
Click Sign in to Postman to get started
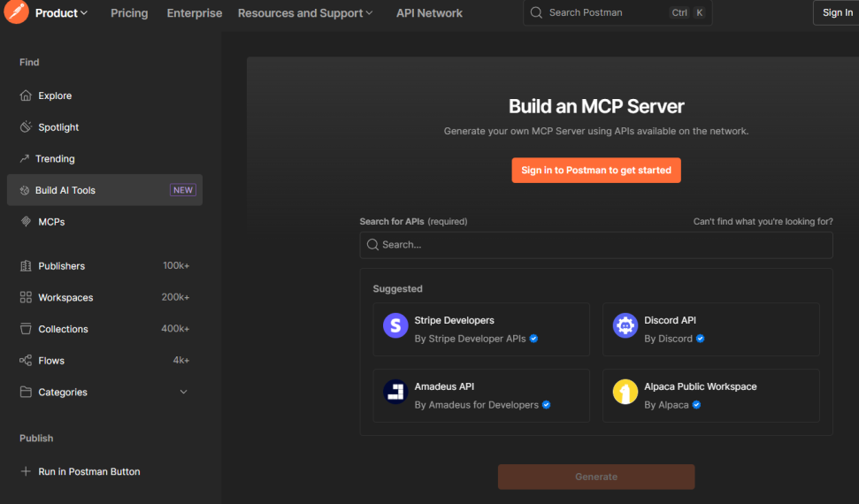coord(596,171)
